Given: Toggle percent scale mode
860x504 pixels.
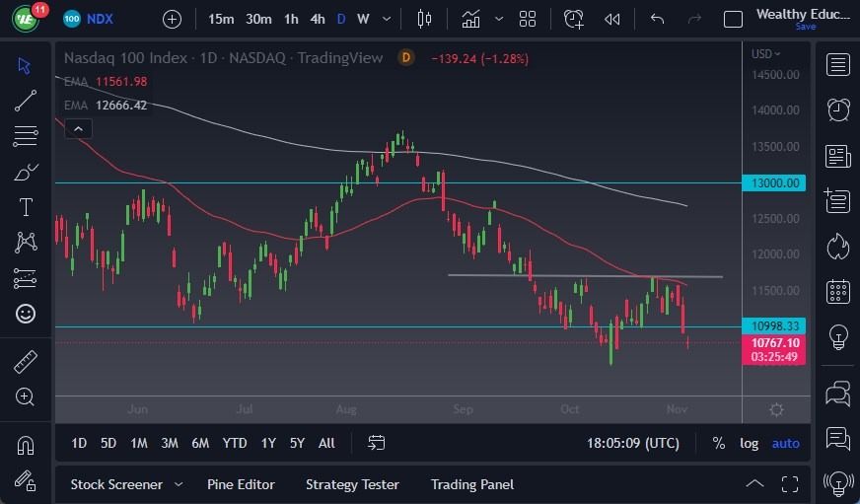Looking at the screenshot, I should (x=719, y=443).
